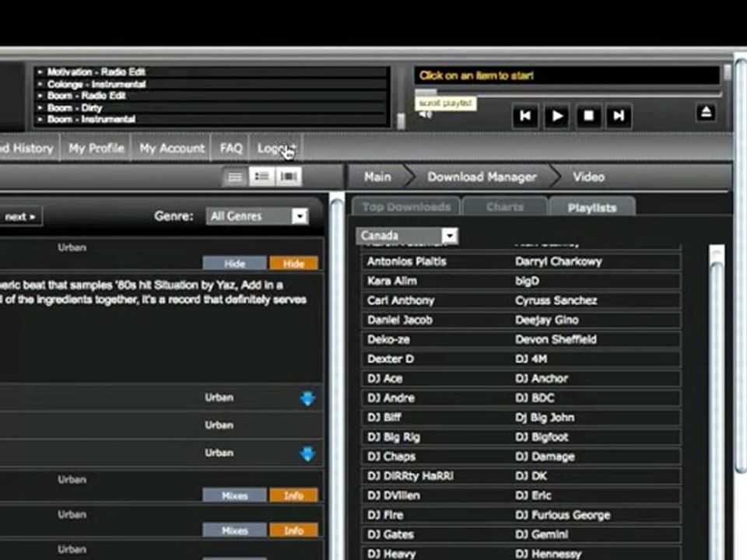
Task: Open DJ Big John playlist
Action: 545,418
